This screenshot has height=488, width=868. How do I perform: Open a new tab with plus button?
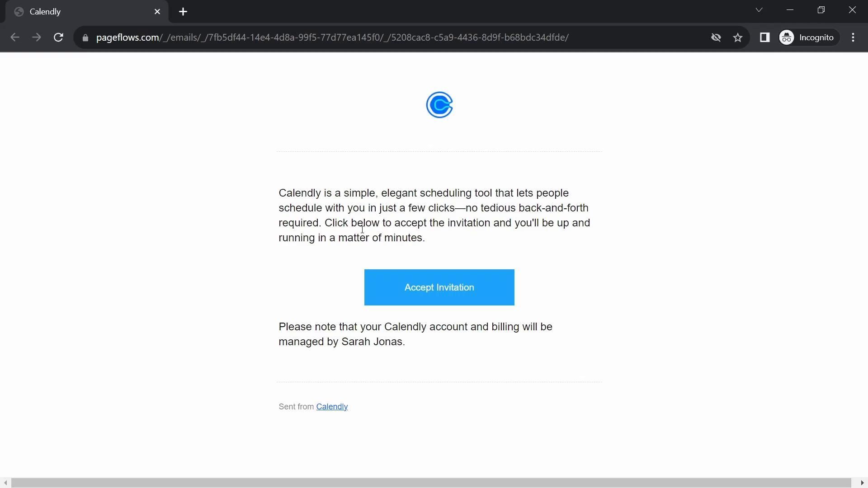coord(183,12)
